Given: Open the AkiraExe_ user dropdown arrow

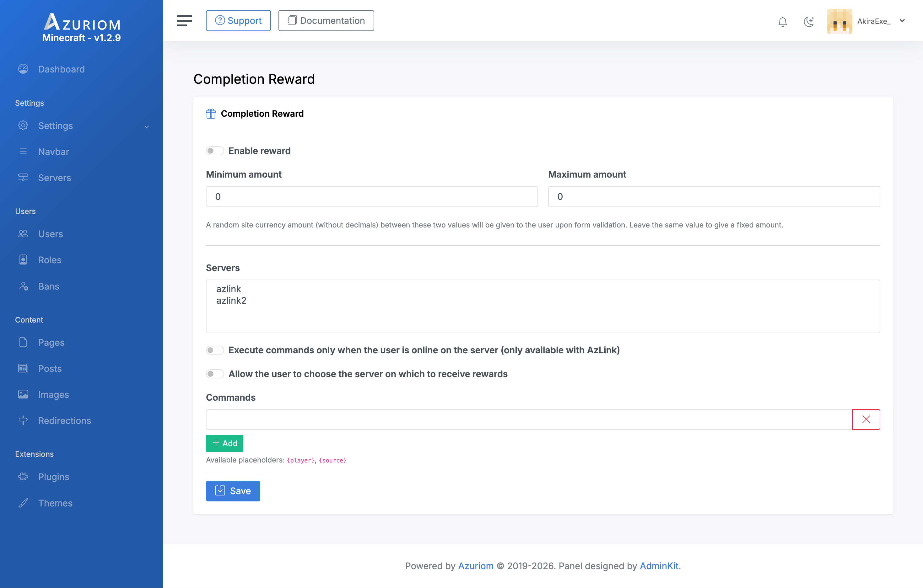Looking at the screenshot, I should (902, 21).
